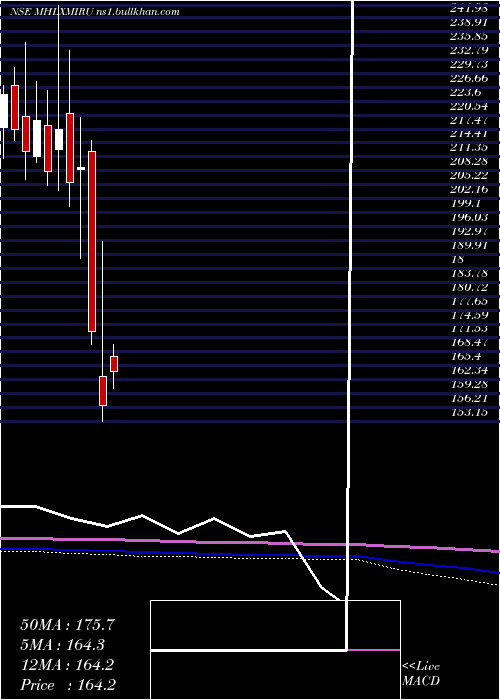Click the 192.97 price axis label

click(472, 230)
